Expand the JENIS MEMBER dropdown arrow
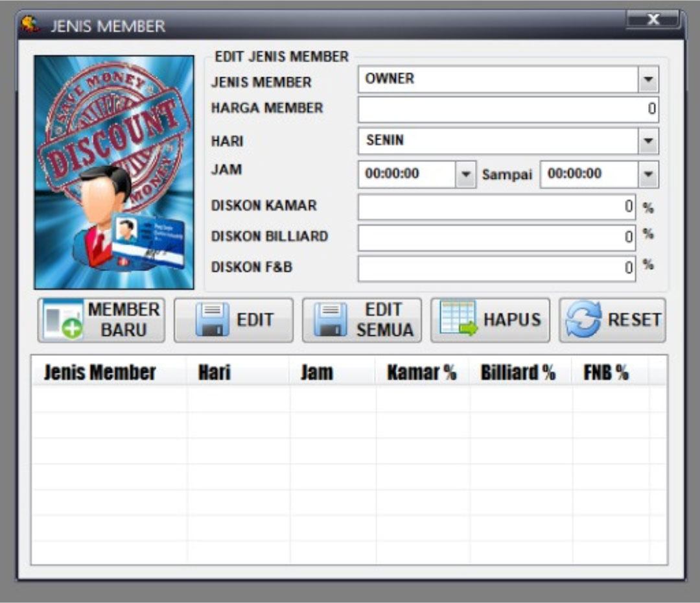 pyautogui.click(x=647, y=80)
